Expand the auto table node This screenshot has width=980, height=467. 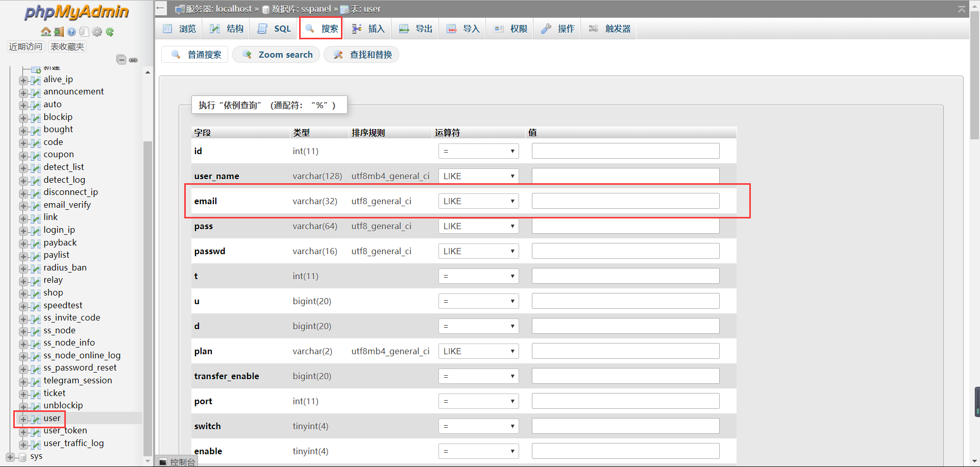(x=23, y=105)
